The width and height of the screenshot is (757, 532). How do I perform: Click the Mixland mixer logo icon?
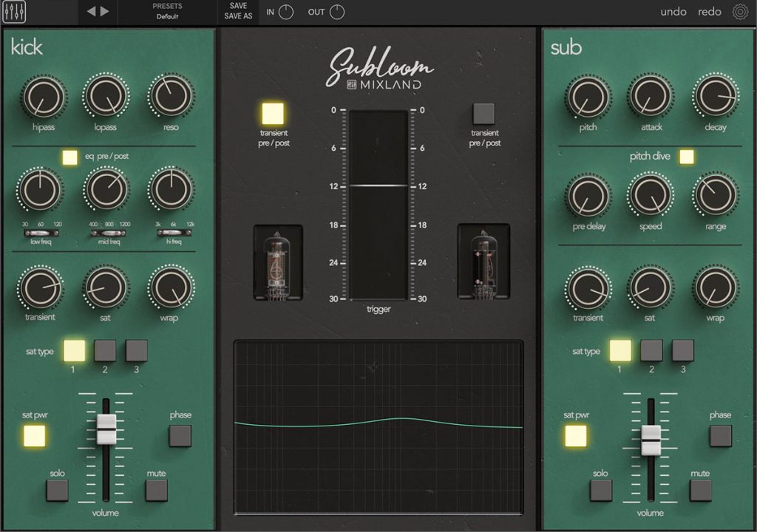pos(13,12)
